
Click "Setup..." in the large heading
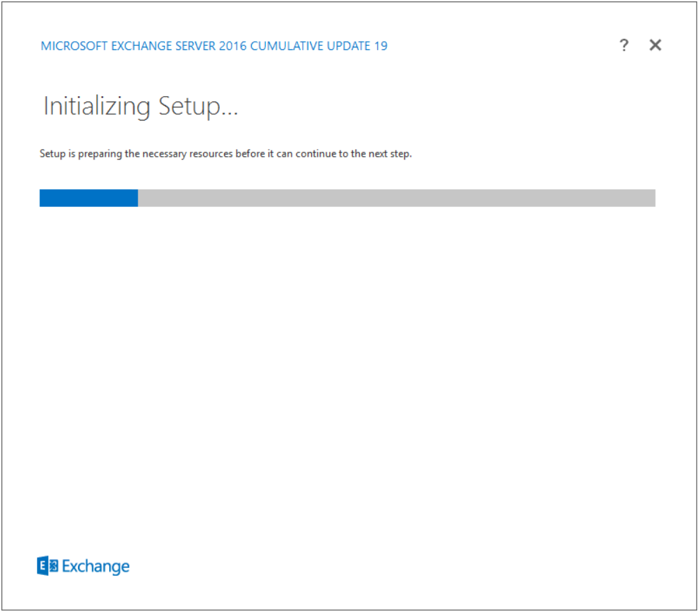tap(198, 107)
